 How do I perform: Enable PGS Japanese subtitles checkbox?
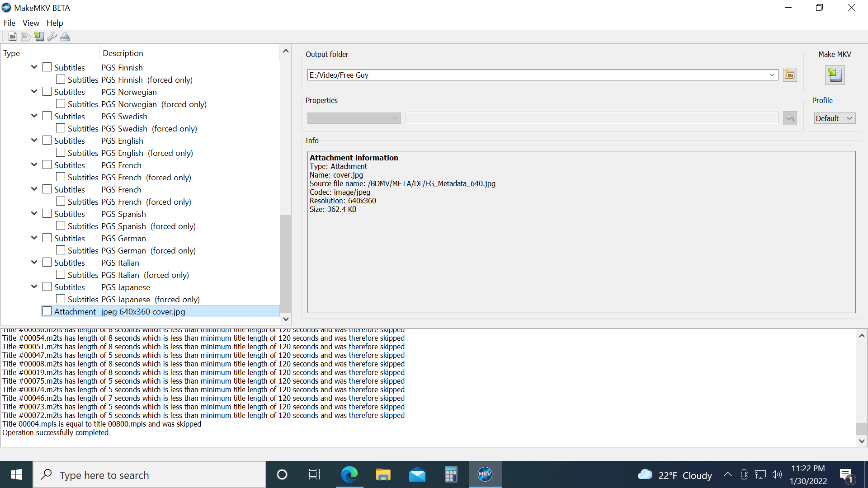47,286
